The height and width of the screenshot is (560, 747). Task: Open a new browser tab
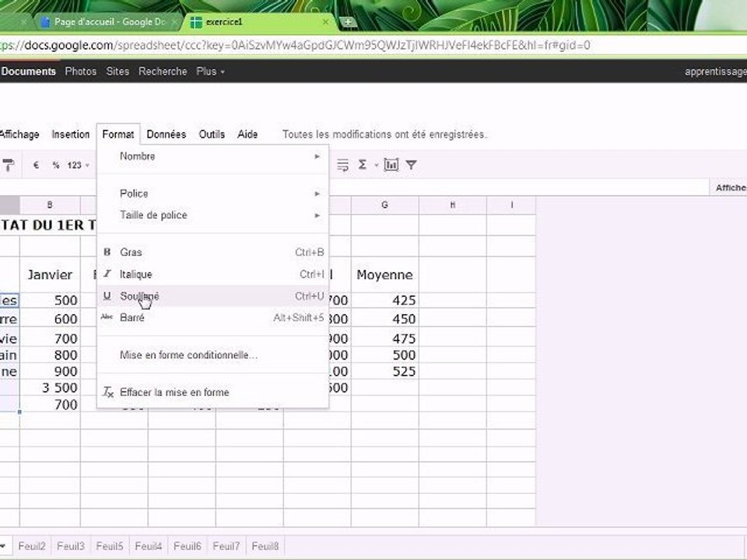(x=348, y=22)
